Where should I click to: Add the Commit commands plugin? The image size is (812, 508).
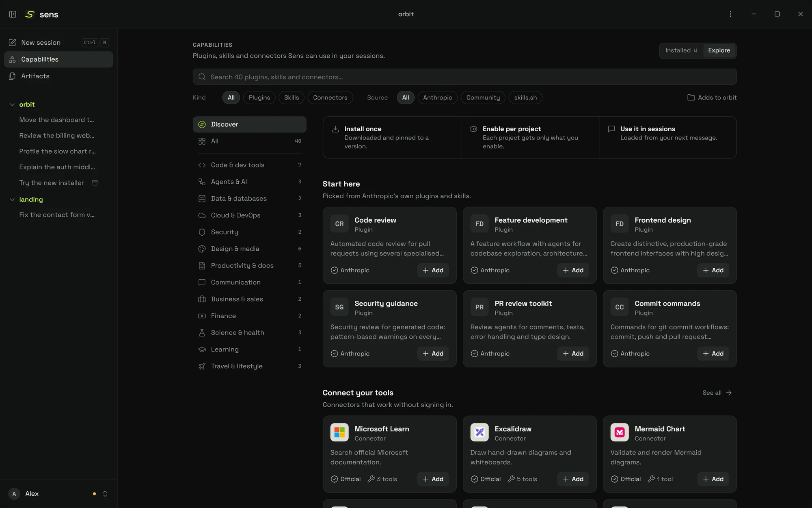713,354
